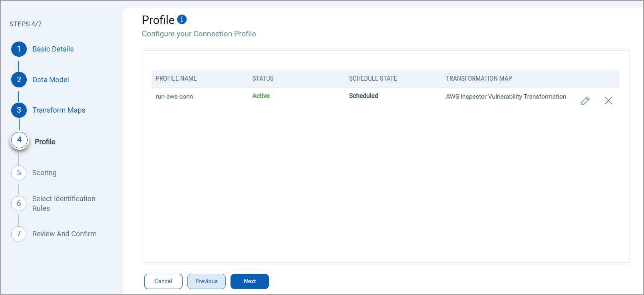Select the run-aws-conn profile name cell
The height and width of the screenshot is (295, 644).
[x=174, y=97]
